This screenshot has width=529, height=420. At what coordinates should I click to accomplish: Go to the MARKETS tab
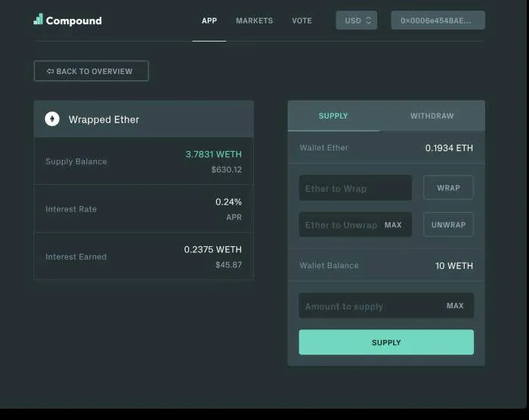(255, 20)
